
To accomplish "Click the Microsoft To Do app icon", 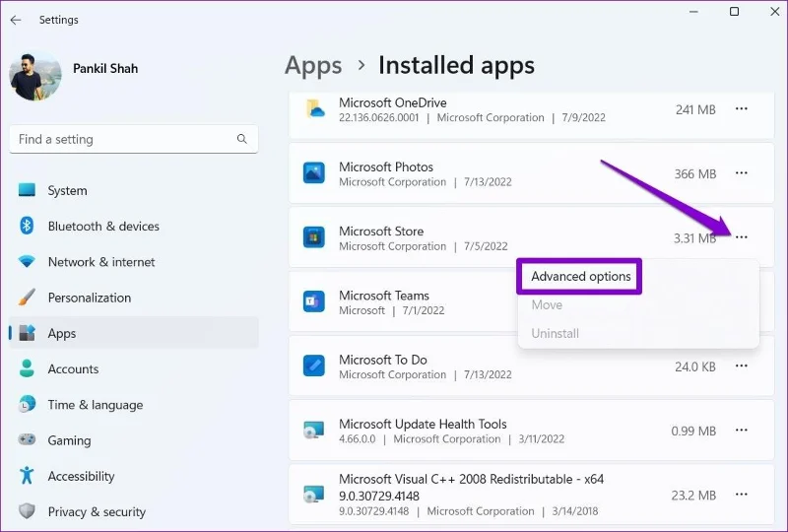I will coord(314,366).
